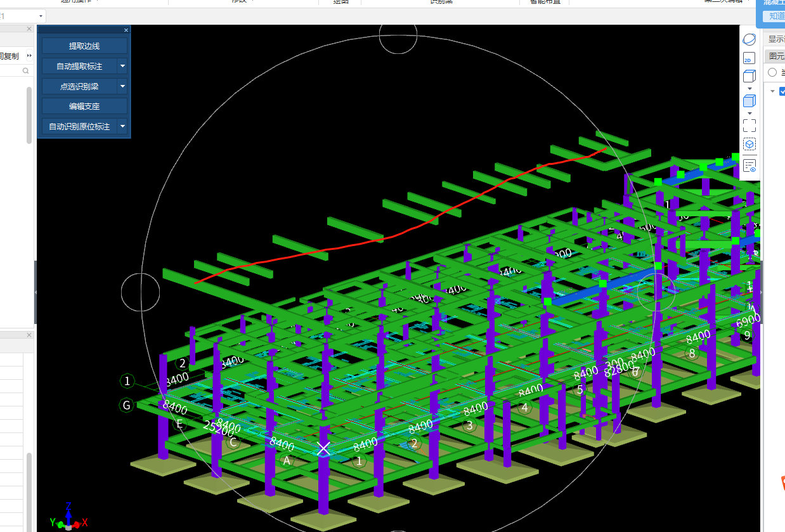This screenshot has width=785, height=532.
Task: Activate the orbit rotate view icon
Action: 749,39
